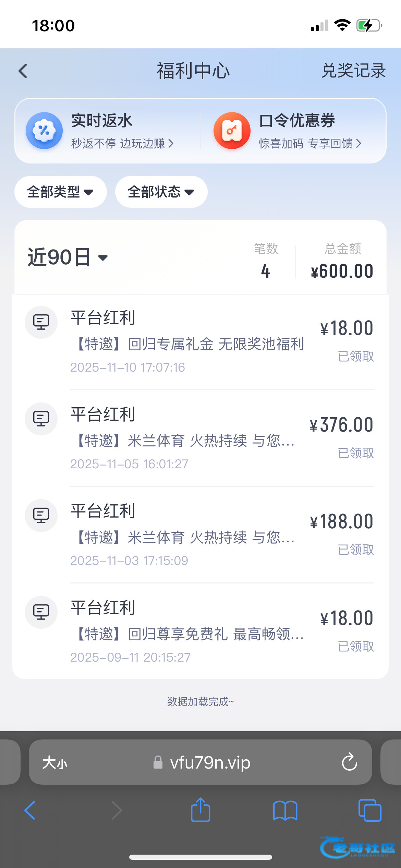Tap the vfu79n.vip address field
Screen dimensions: 401x868
point(210,762)
